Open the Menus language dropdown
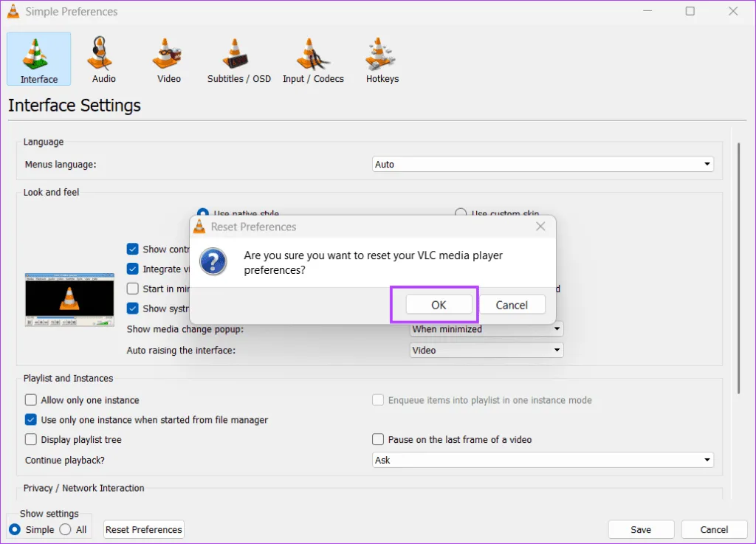756x544 pixels. (x=543, y=165)
